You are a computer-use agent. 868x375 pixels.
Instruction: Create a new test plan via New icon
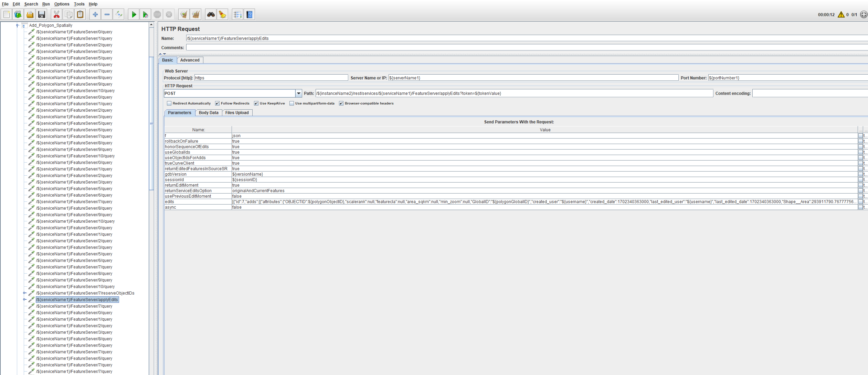tap(7, 14)
